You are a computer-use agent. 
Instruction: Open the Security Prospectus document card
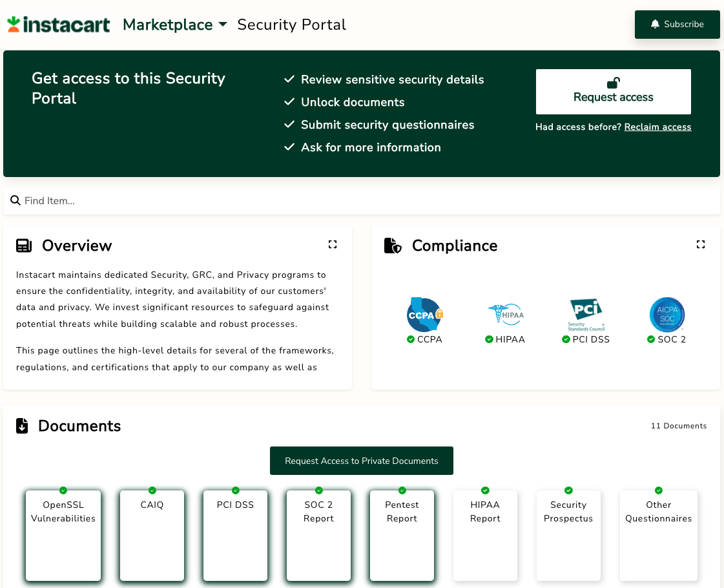568,536
